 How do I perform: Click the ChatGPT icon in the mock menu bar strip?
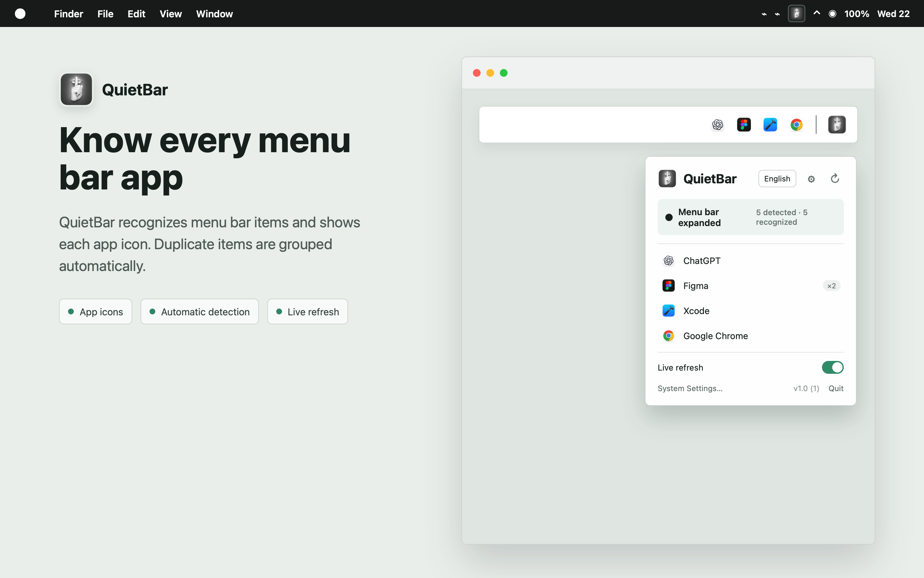pos(717,125)
